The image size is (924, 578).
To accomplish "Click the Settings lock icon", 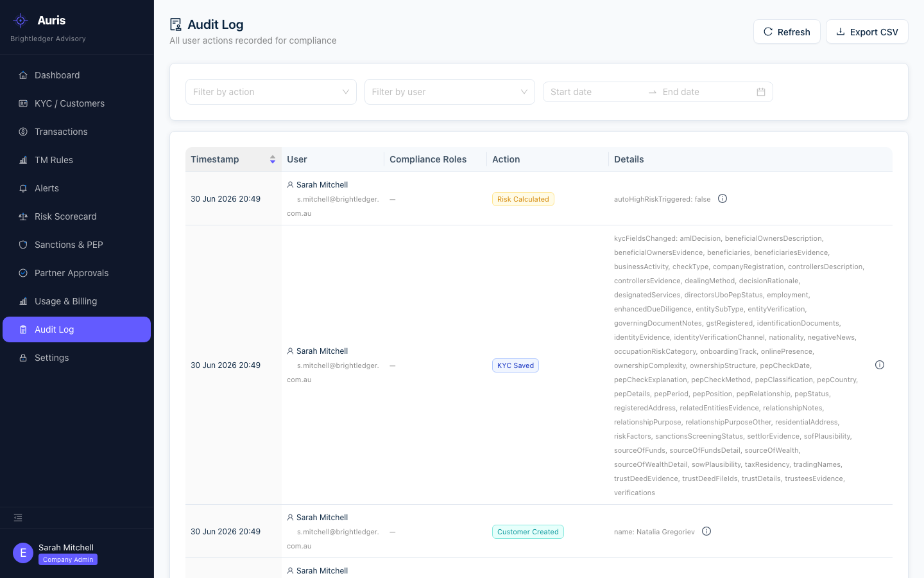I will point(23,358).
